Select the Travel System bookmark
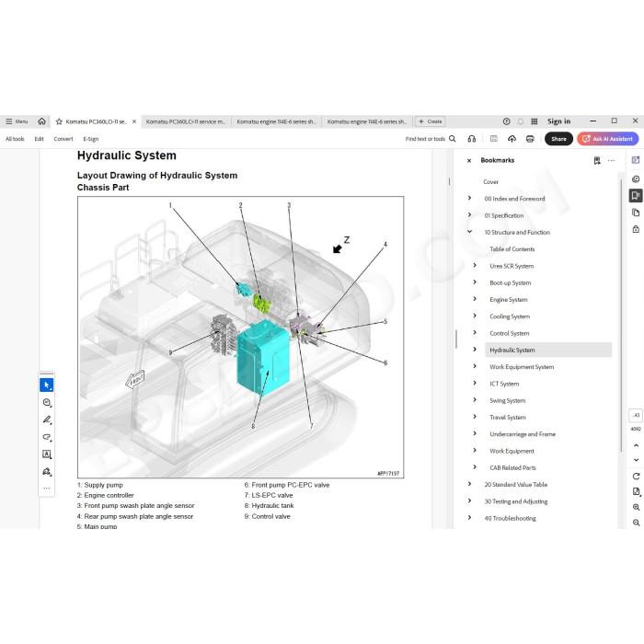644x644 pixels. (508, 418)
